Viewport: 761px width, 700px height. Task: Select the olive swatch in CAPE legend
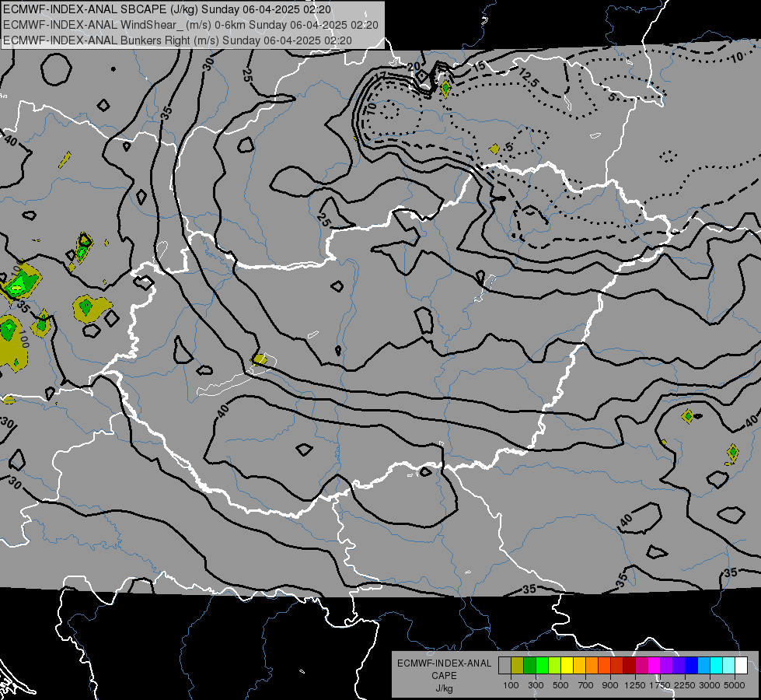[517, 665]
